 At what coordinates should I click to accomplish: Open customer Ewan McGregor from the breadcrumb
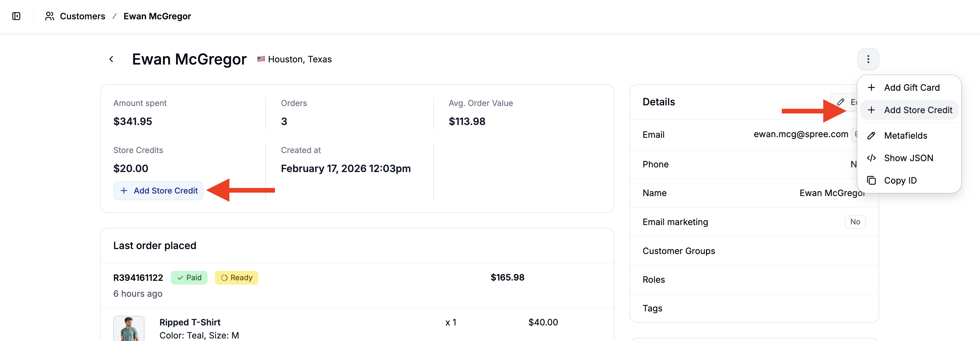coord(157,16)
